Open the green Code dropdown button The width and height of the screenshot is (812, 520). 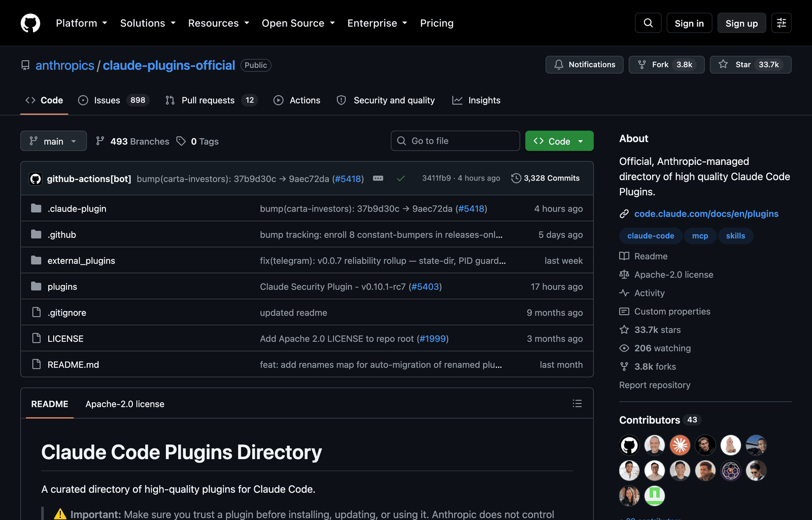(x=559, y=141)
